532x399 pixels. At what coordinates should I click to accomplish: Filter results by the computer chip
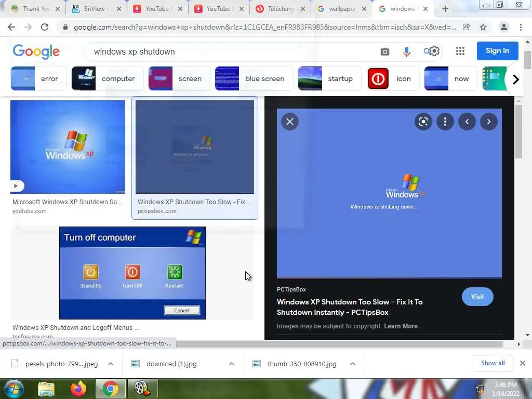[107, 79]
